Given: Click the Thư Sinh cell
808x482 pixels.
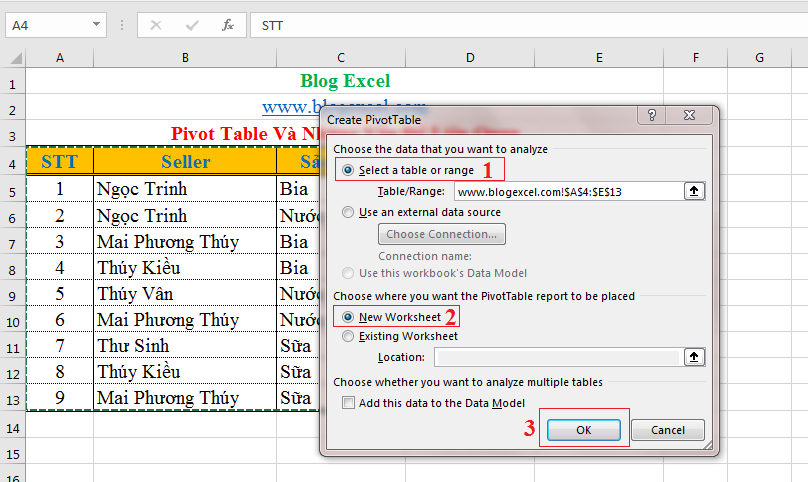Looking at the screenshot, I should click(x=185, y=345).
